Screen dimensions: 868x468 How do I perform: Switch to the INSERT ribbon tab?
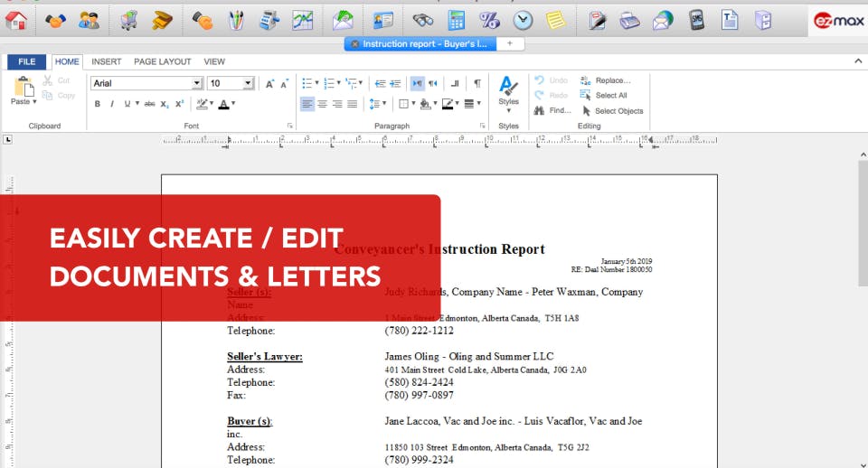coord(106,61)
